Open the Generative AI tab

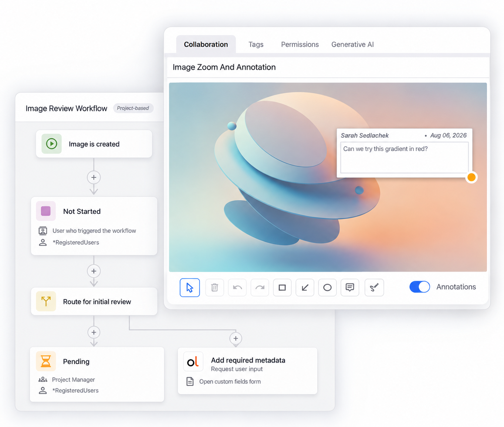click(x=352, y=44)
